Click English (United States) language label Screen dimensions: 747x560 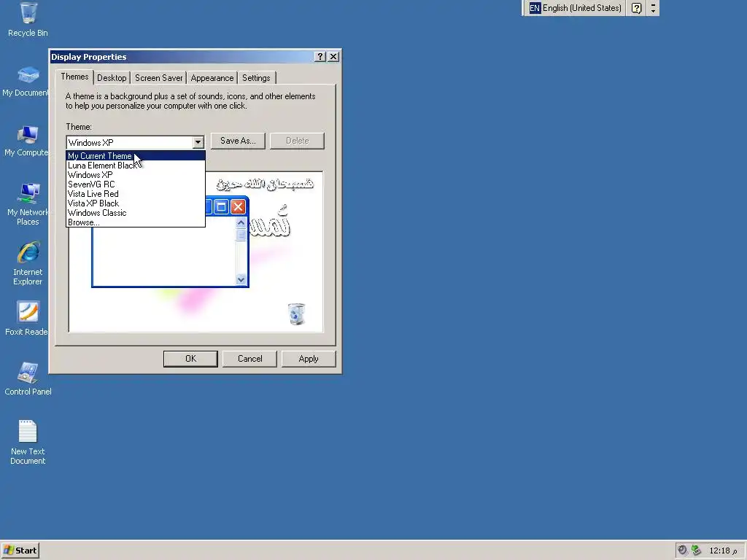(581, 8)
